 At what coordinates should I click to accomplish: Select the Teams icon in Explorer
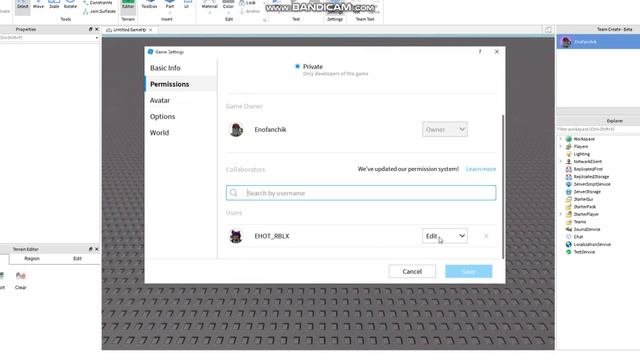click(569, 222)
